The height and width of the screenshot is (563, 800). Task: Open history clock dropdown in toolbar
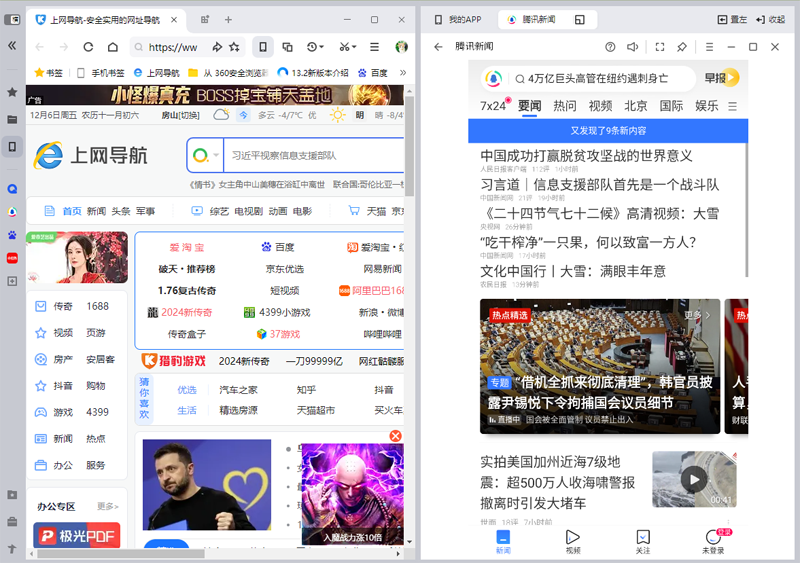315,47
